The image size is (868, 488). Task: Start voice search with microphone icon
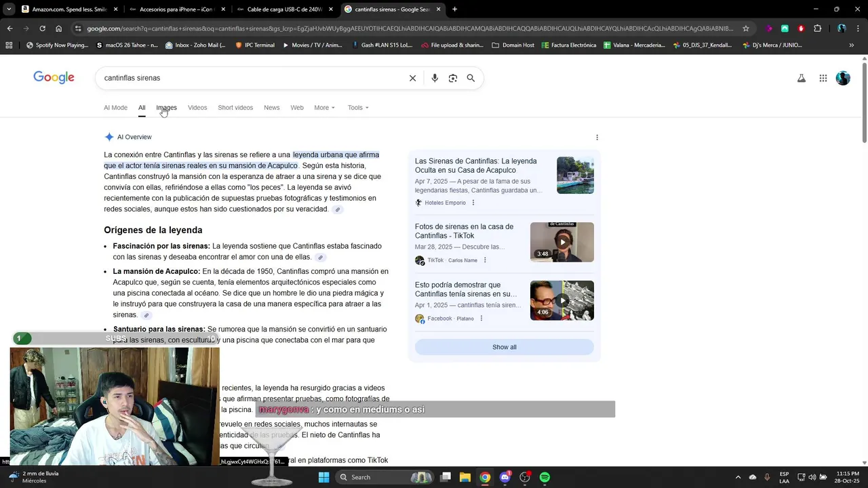tap(435, 78)
